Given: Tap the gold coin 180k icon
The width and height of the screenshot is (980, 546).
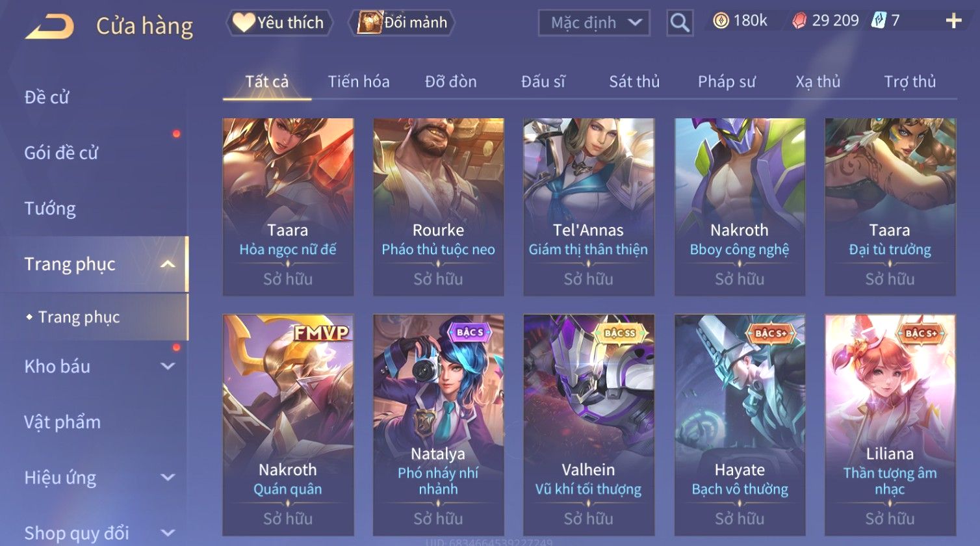Looking at the screenshot, I should pos(721,21).
